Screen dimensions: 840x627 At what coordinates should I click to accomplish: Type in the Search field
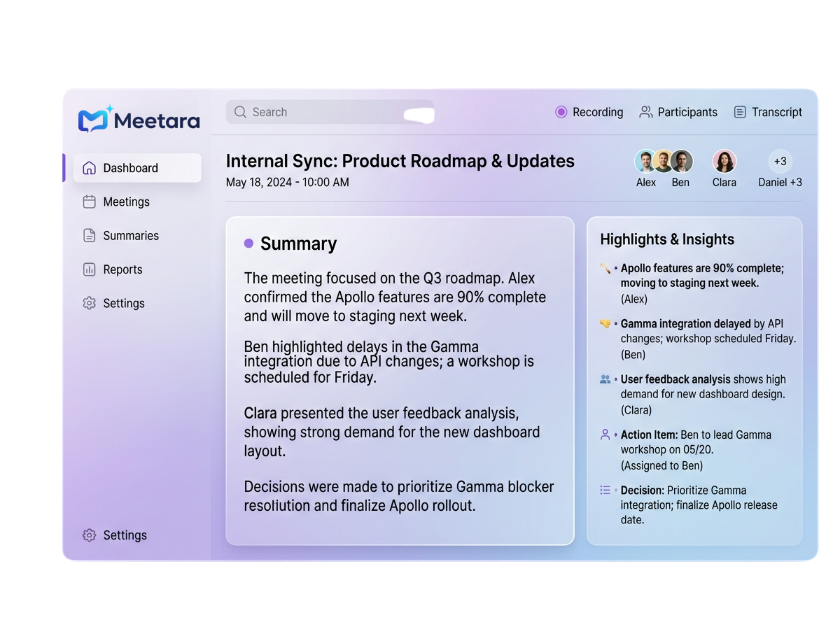pyautogui.click(x=329, y=112)
